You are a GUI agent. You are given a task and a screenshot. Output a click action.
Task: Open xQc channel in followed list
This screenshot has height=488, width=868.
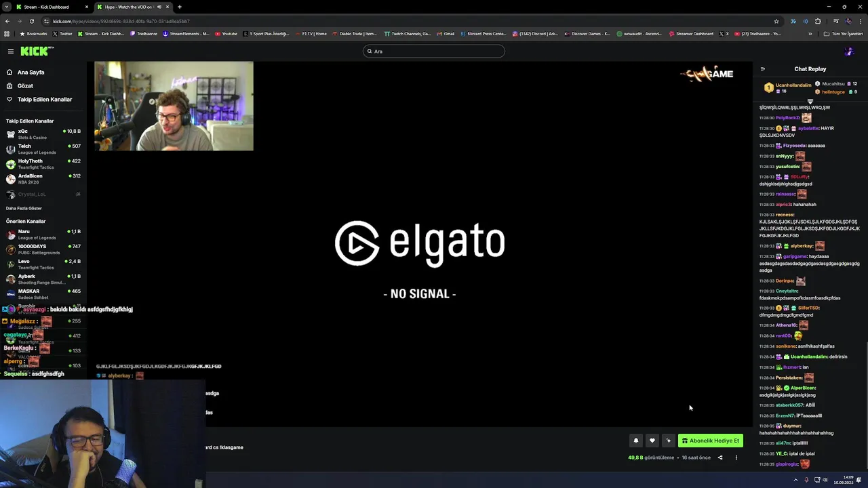pos(42,134)
